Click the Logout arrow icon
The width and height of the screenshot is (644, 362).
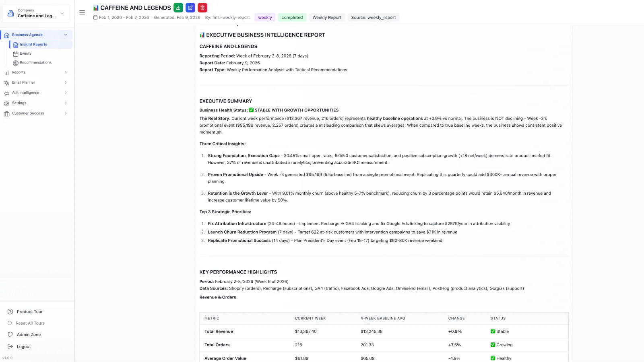tap(10, 347)
